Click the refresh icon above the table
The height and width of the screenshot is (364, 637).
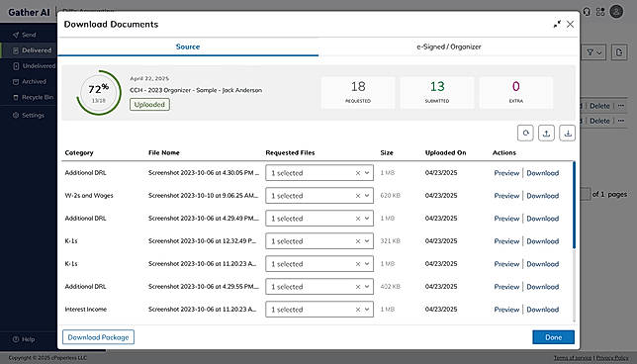tap(525, 134)
